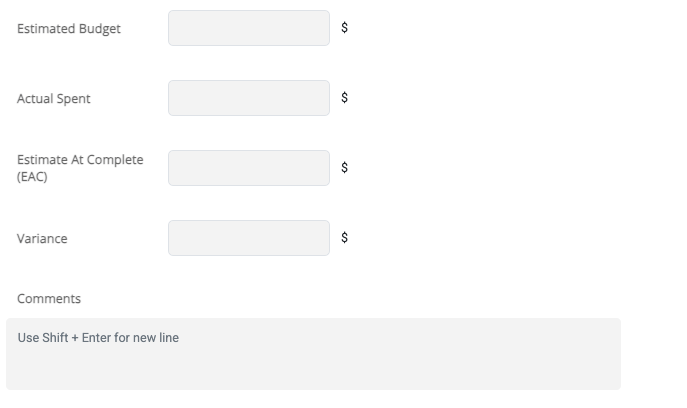Screen dimensions: 687x408
Task: Click the Actual Spent label
Action: pos(54,99)
